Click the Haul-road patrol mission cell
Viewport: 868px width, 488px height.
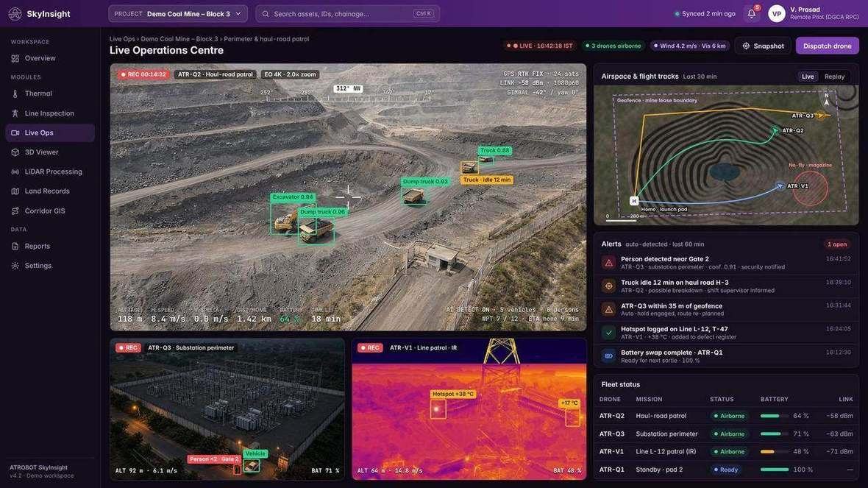tap(661, 416)
